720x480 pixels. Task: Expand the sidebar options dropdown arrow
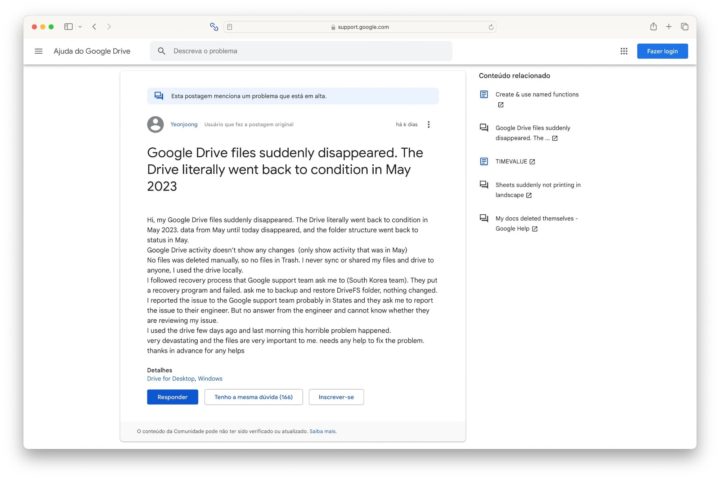coord(80,27)
